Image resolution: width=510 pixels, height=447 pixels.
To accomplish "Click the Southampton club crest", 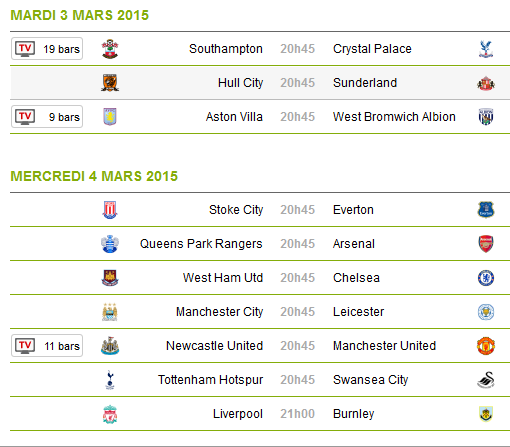I will (110, 49).
